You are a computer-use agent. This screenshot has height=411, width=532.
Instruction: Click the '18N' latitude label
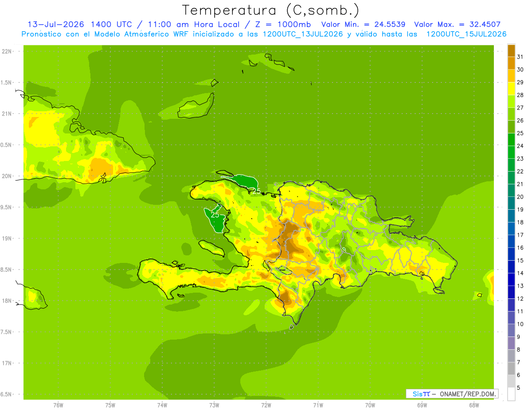[8, 301]
